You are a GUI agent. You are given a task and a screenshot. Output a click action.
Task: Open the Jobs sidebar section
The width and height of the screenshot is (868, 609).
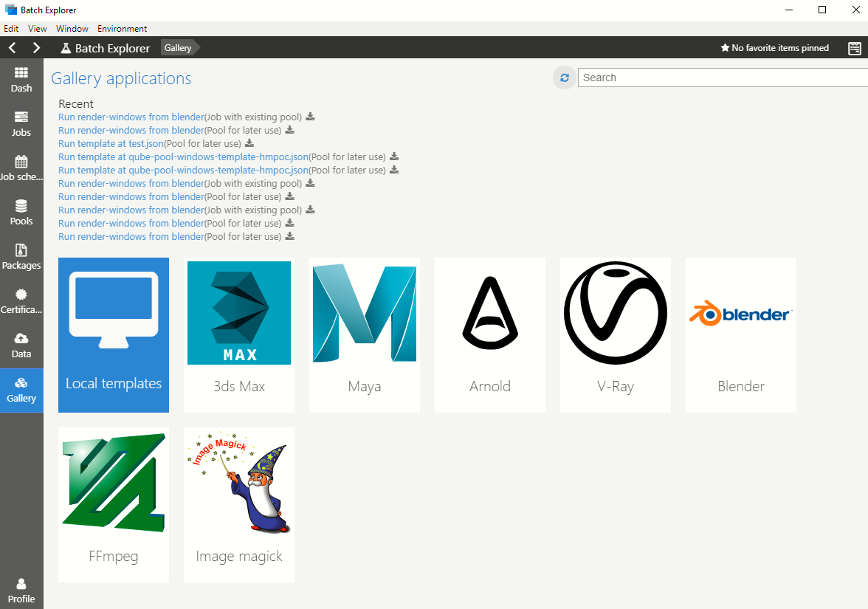(x=21, y=125)
